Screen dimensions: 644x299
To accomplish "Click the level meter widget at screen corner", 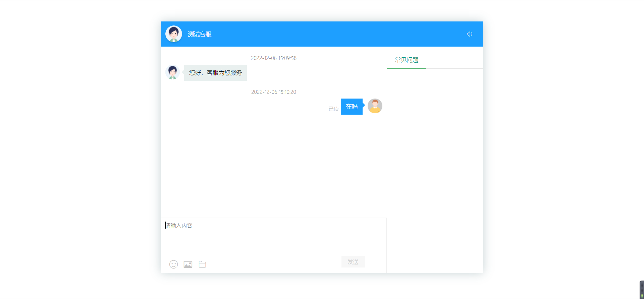I will (x=642, y=290).
